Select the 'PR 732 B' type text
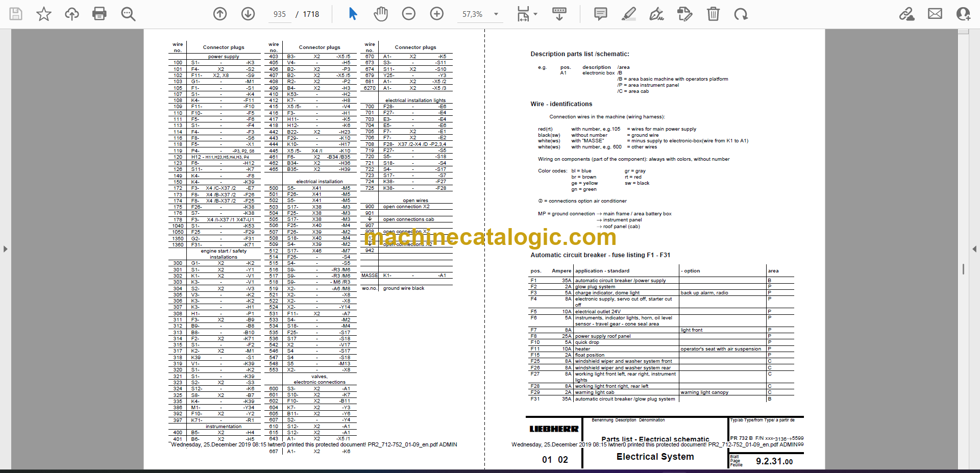This screenshot has width=980, height=473. tap(741, 438)
